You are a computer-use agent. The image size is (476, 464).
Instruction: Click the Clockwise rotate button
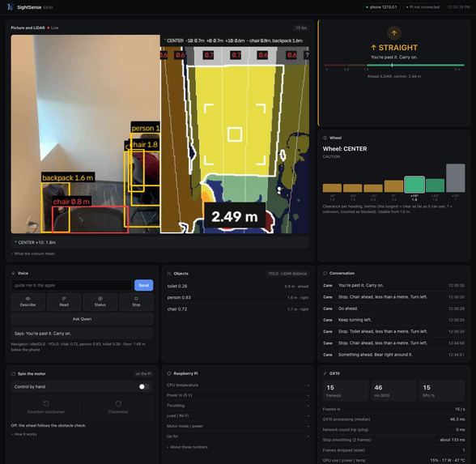tap(118, 407)
